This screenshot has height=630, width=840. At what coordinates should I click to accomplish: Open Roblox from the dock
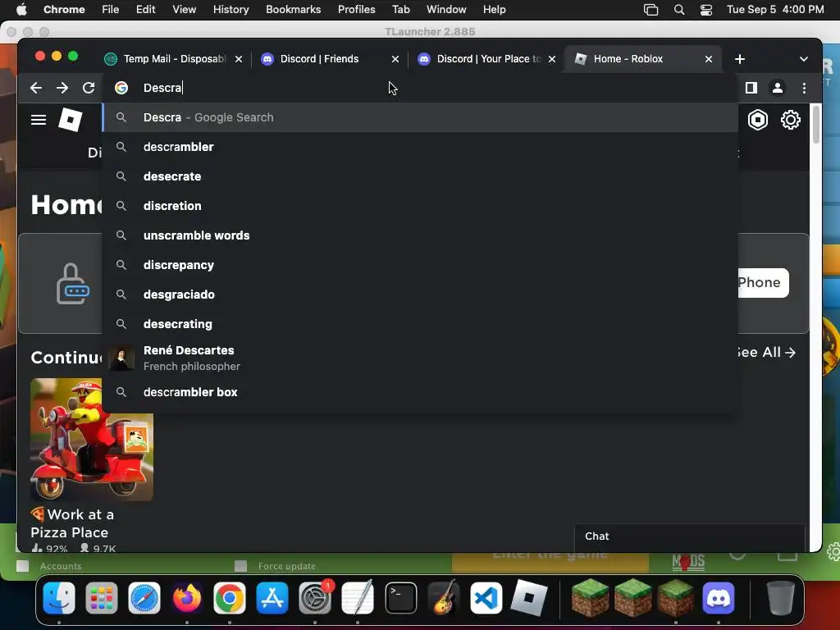529,598
